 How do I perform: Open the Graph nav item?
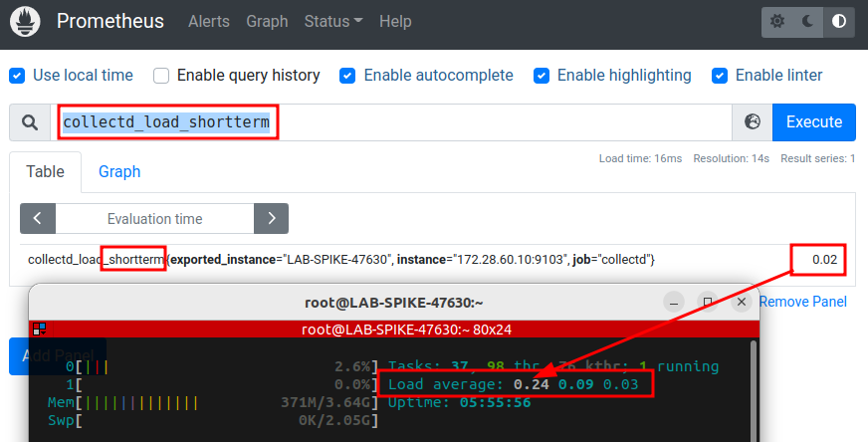(267, 22)
